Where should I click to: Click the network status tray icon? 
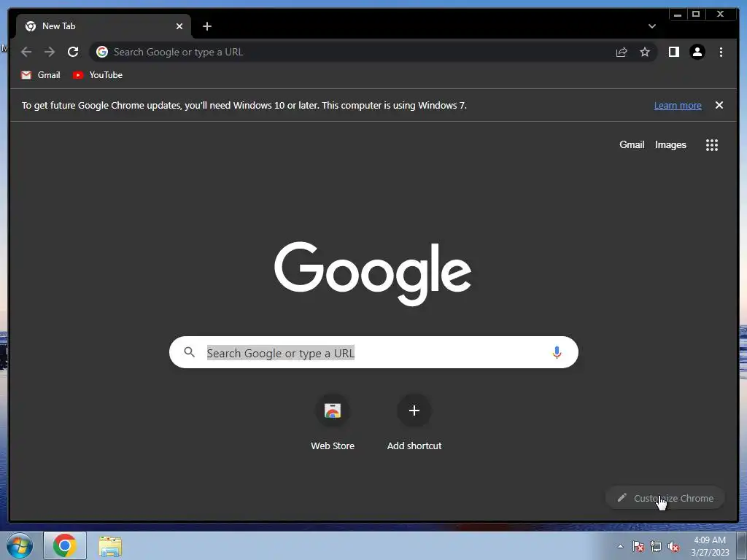[656, 546]
